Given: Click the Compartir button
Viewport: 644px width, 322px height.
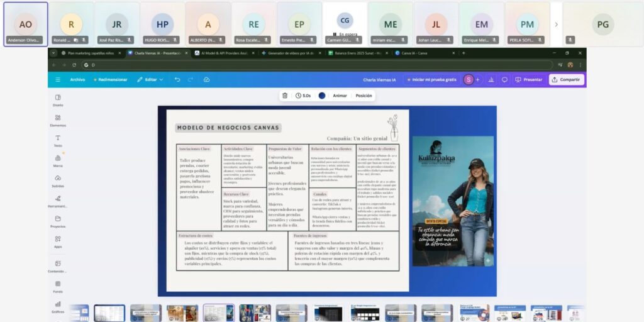Looking at the screenshot, I should tap(566, 80).
